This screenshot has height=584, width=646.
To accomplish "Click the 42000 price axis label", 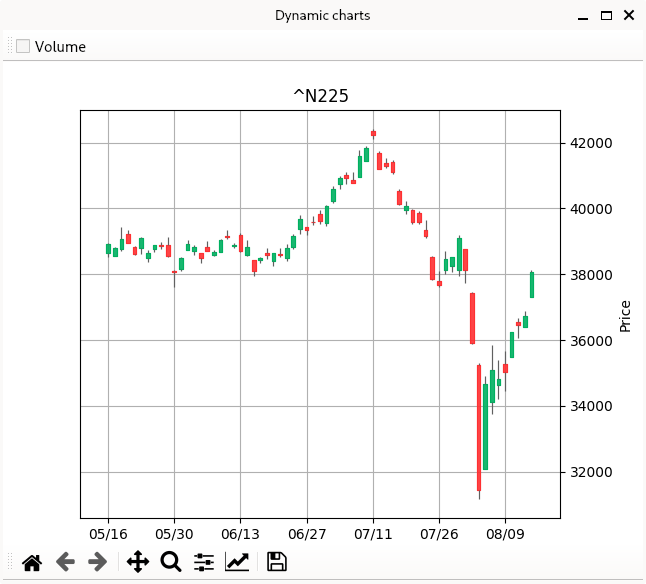I will click(x=591, y=143).
